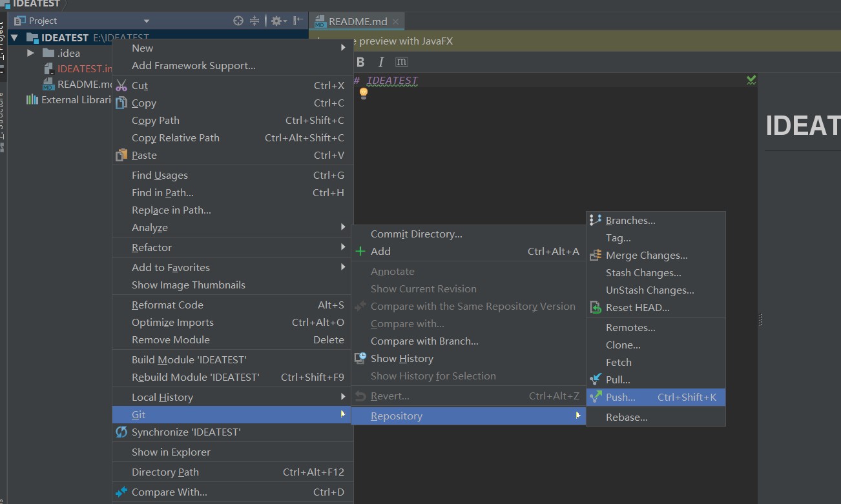Choose Directory Path
The width and height of the screenshot is (841, 504).
pos(233,472)
